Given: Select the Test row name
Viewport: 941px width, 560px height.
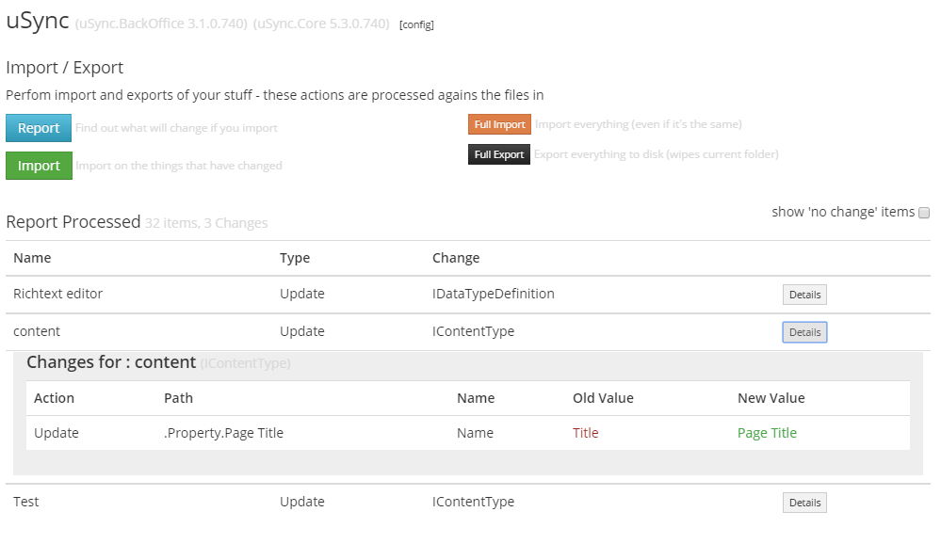Looking at the screenshot, I should [x=26, y=502].
